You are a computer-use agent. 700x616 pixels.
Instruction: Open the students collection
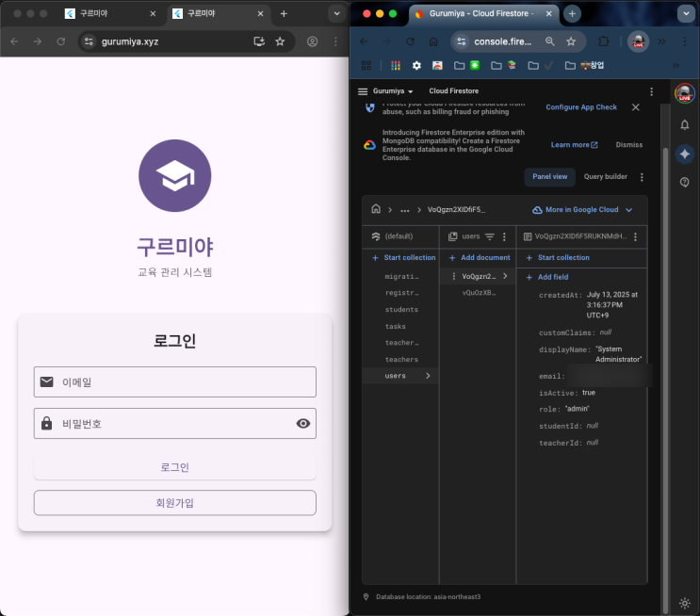point(401,309)
